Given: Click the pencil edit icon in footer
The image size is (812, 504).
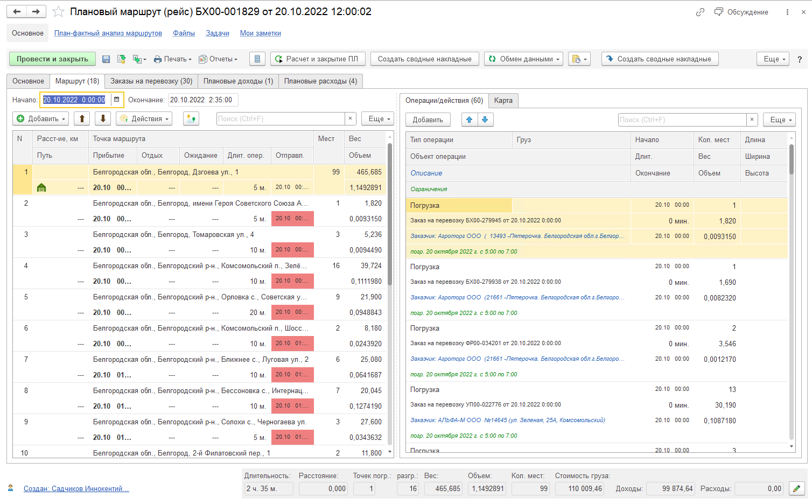Looking at the screenshot, I should (x=796, y=488).
